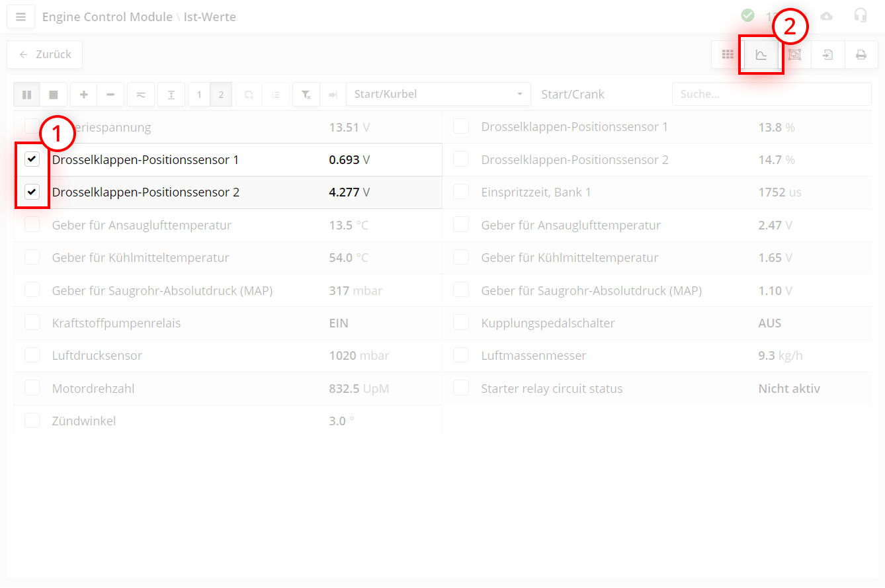Click the print icon
This screenshot has height=588, width=885.
[861, 55]
